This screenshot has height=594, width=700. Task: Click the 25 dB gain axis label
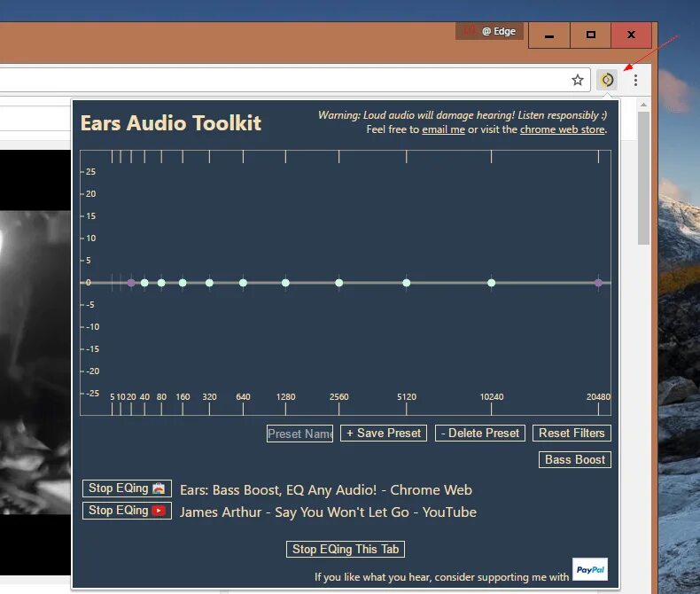[90, 171]
